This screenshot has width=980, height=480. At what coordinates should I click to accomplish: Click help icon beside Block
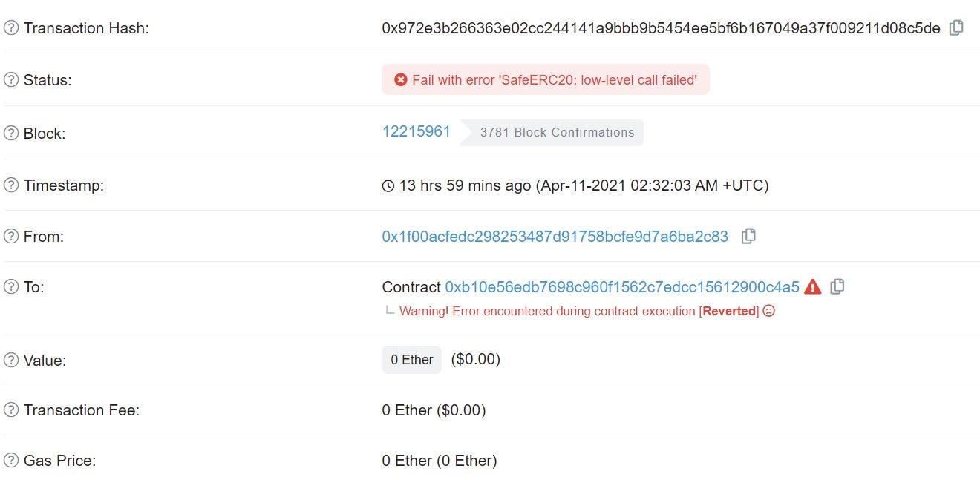11,134
